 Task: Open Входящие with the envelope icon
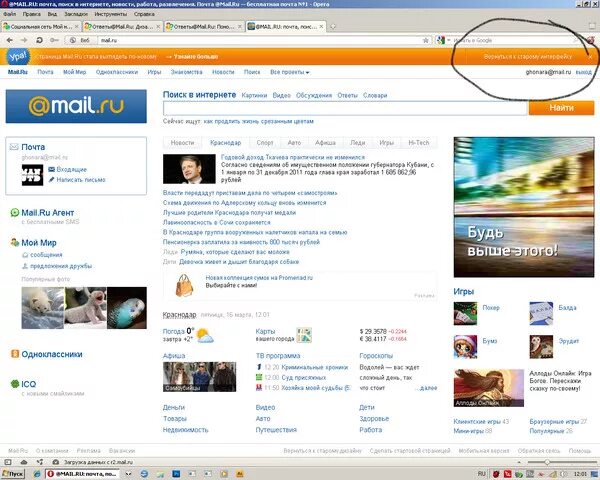[x=52, y=169]
